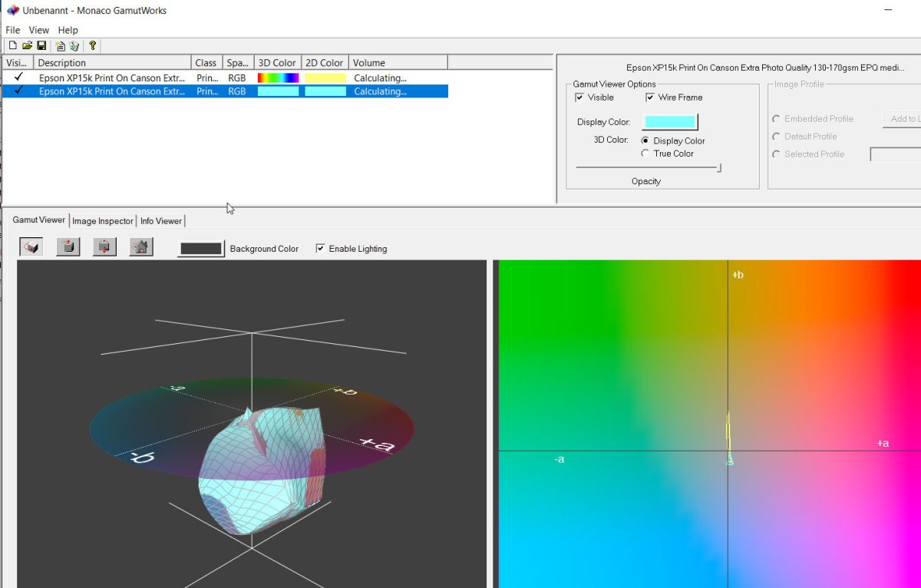Click the Save floppy disk icon

[x=41, y=46]
